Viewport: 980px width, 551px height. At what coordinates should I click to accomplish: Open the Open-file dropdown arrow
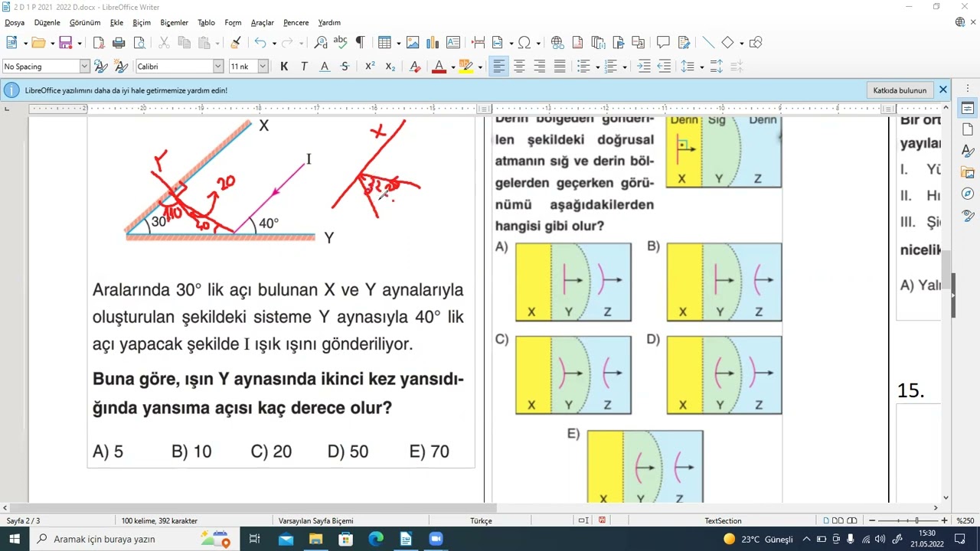pos(51,43)
